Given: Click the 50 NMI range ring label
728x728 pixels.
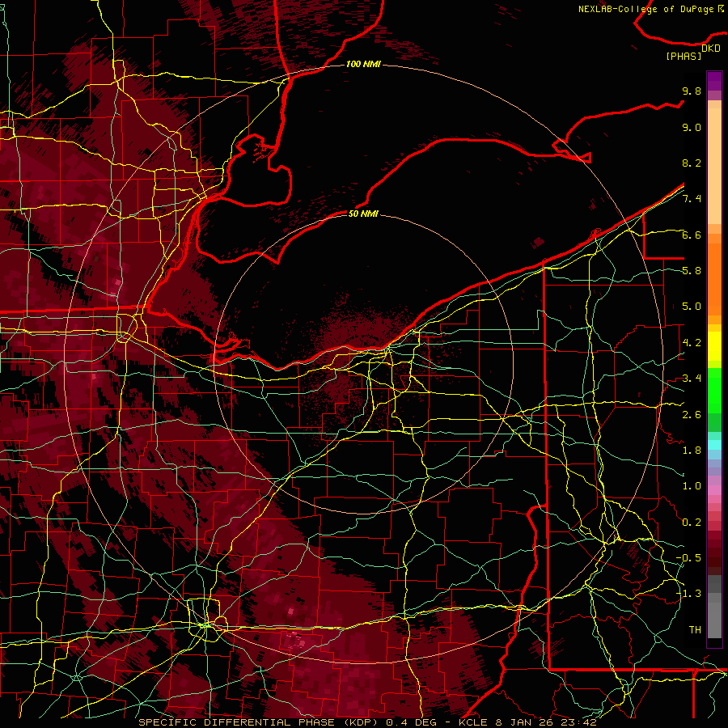Looking at the screenshot, I should [x=363, y=214].
